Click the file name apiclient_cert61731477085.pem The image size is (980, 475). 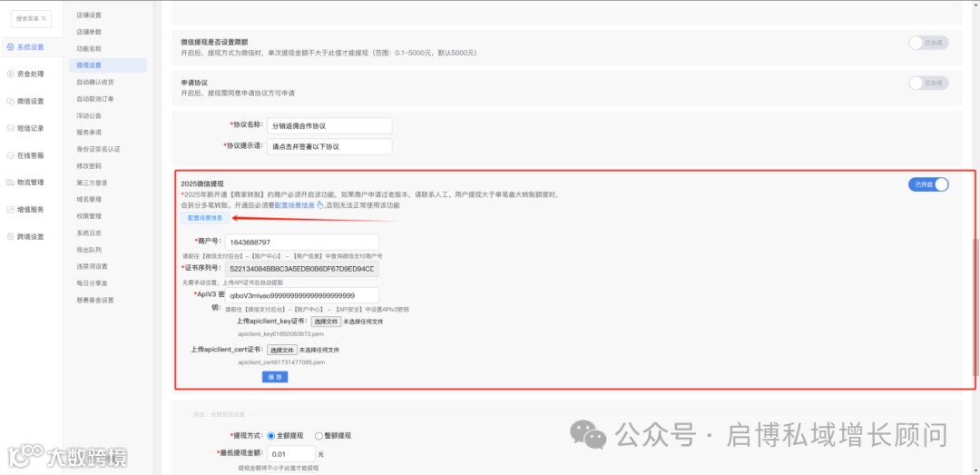pos(281,362)
